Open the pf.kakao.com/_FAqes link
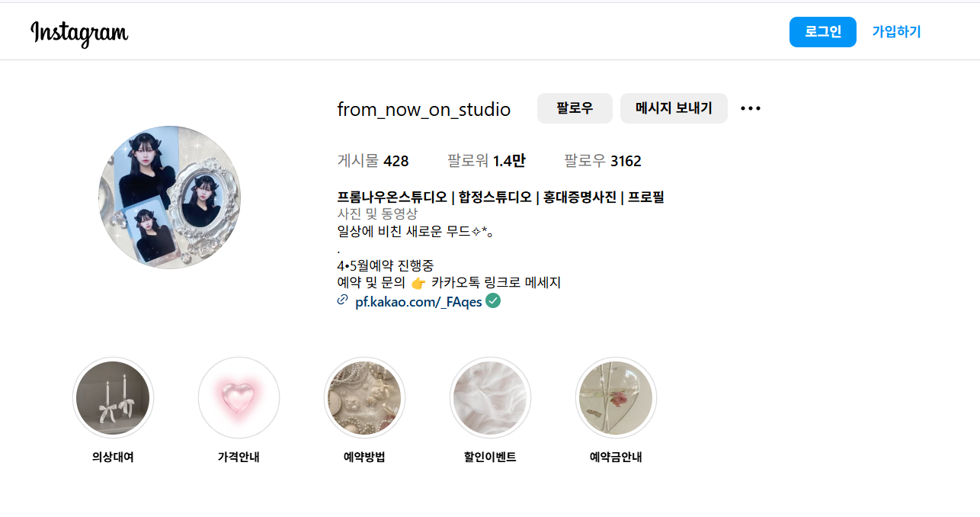 point(421,301)
